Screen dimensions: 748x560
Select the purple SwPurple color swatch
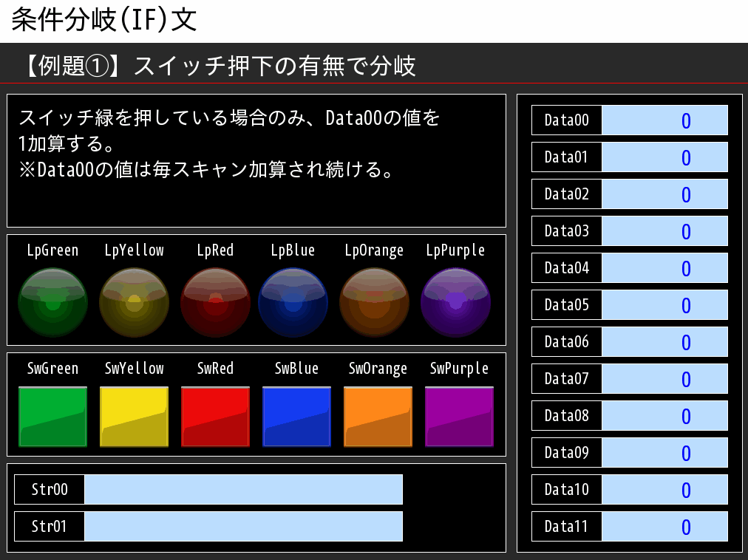click(459, 416)
